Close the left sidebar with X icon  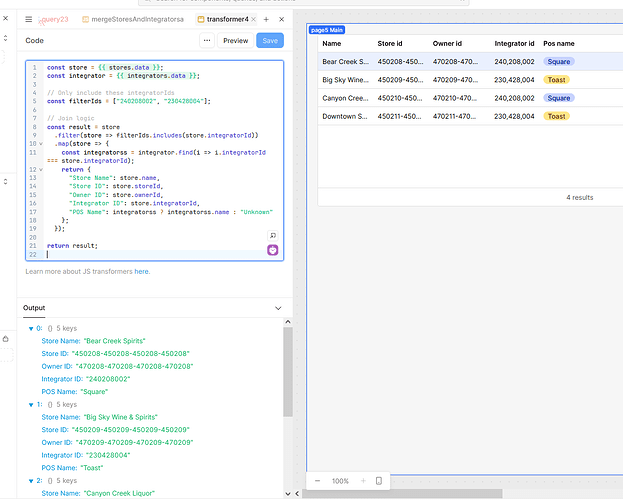click(6, 18)
